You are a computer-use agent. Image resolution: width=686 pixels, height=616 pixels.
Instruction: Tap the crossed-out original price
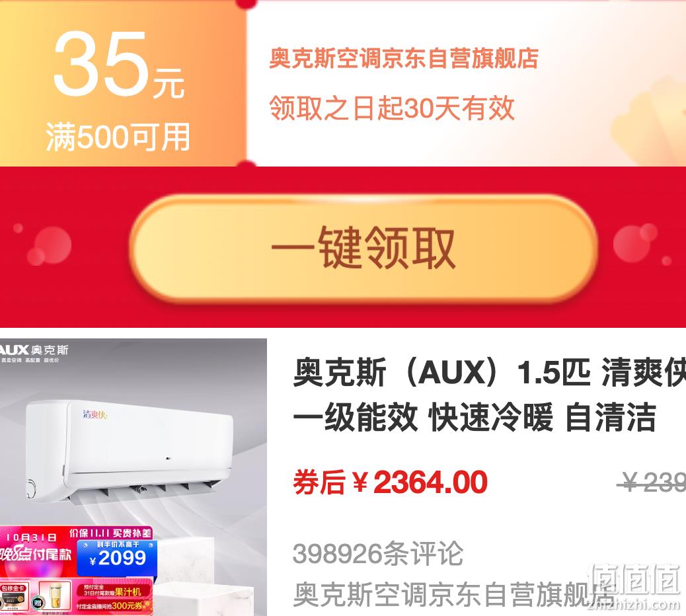click(x=652, y=482)
